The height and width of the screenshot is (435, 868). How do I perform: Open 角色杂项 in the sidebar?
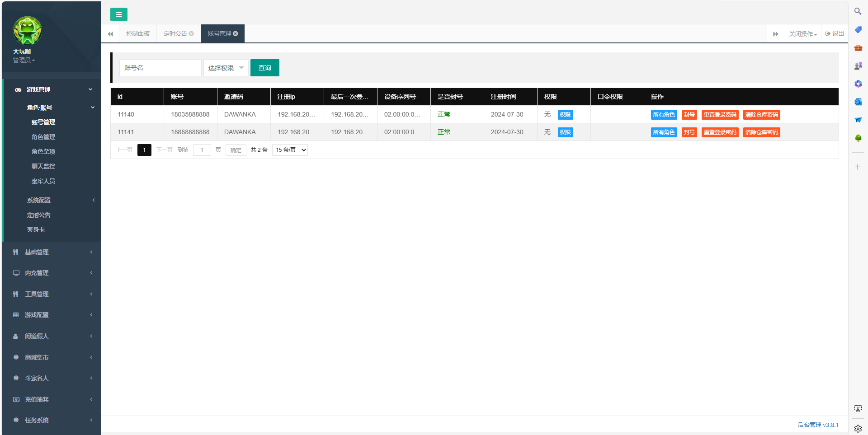pyautogui.click(x=43, y=151)
